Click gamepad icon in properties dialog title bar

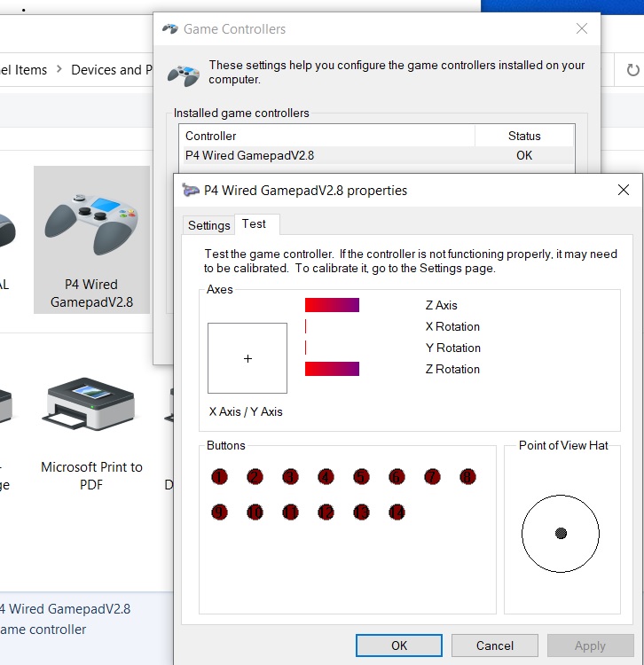[191, 190]
